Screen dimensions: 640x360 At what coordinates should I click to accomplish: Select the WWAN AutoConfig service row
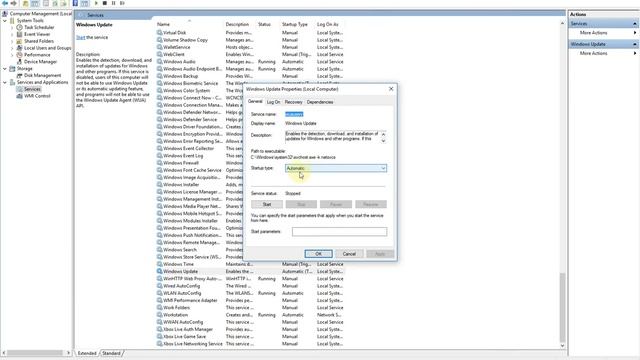250,322
